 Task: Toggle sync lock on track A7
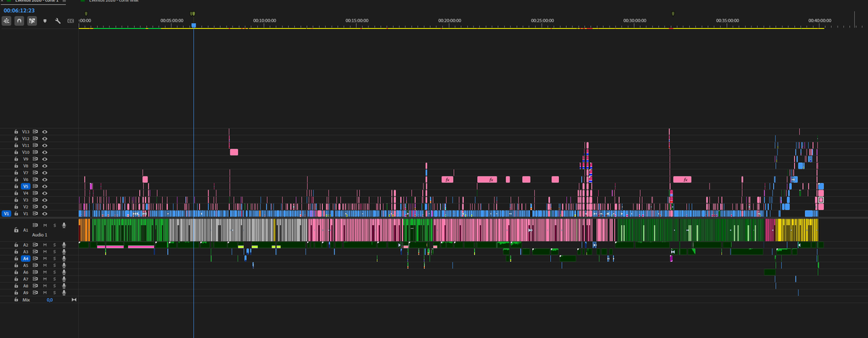tap(35, 279)
